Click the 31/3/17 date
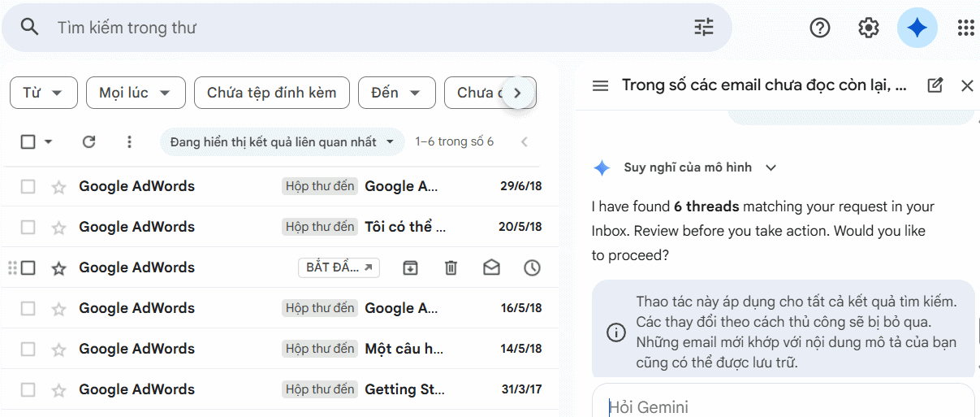980x417 pixels. (x=521, y=389)
